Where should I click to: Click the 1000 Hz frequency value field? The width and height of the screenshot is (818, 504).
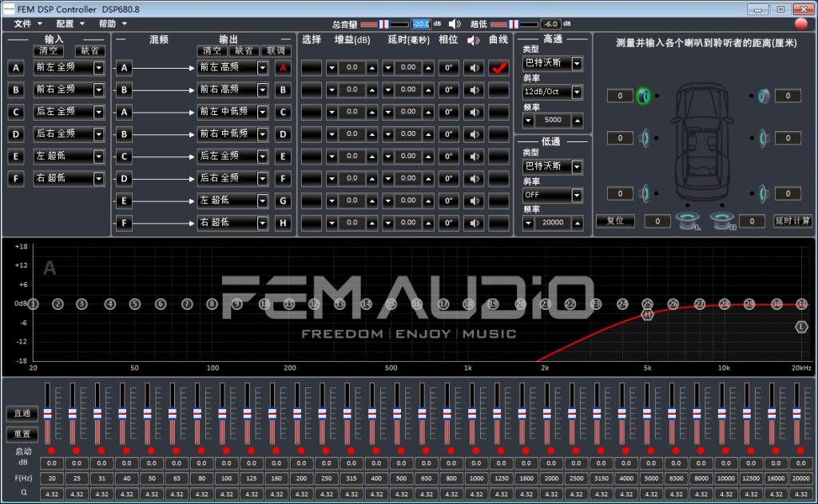476,478
